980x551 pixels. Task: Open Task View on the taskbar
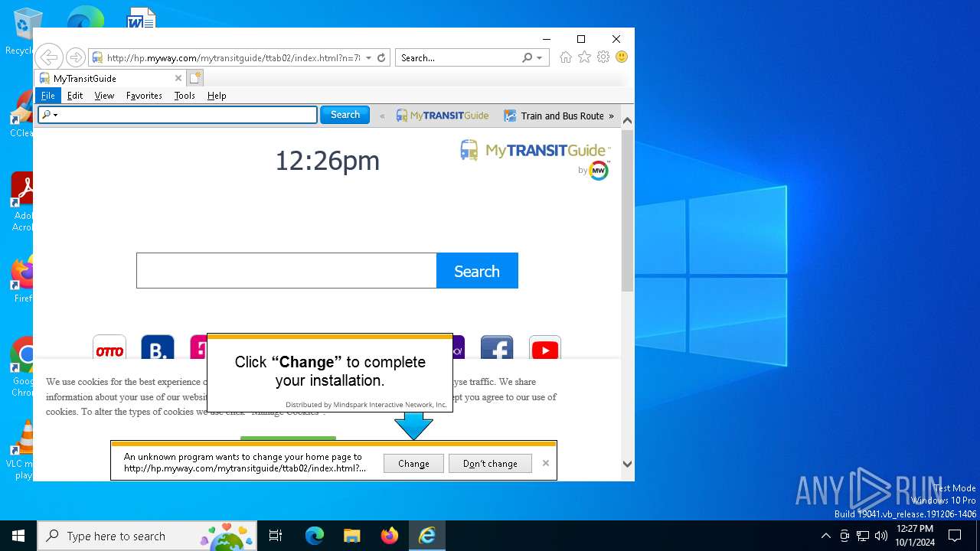(x=276, y=536)
